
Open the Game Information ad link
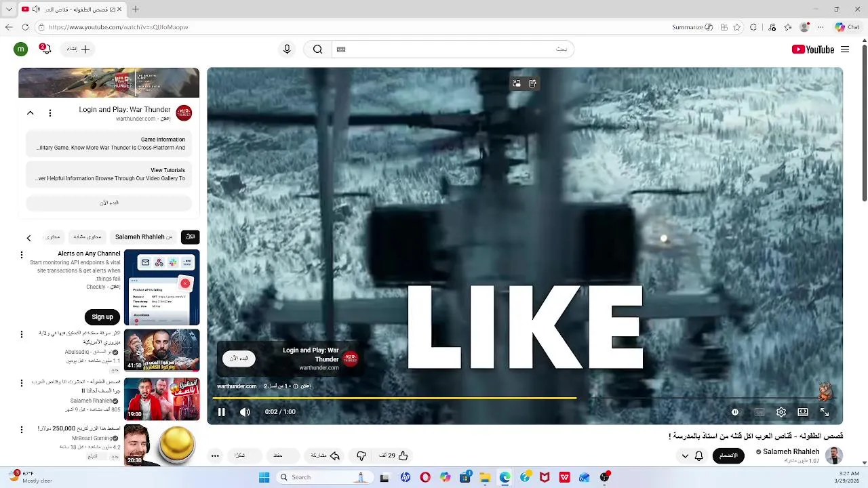pos(109,144)
